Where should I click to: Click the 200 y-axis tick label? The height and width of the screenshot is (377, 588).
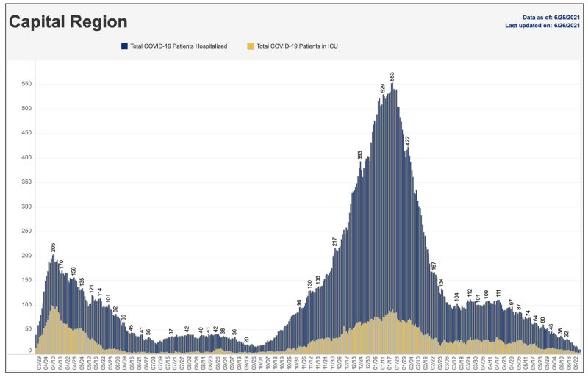tap(27, 256)
